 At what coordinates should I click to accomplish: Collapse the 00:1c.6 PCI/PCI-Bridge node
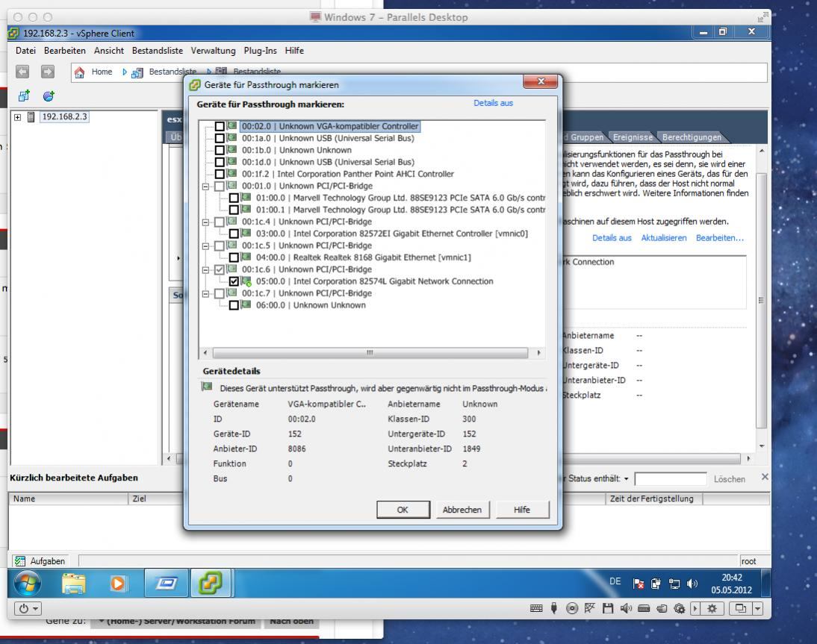click(206, 270)
